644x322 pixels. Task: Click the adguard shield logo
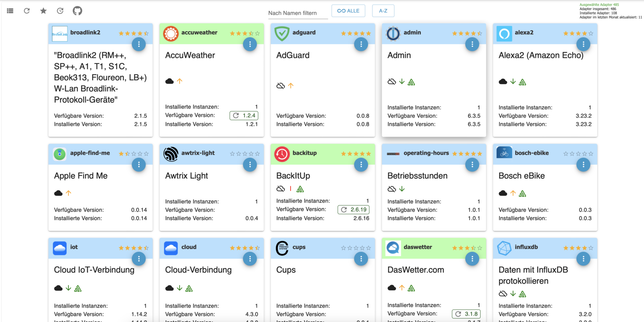pyautogui.click(x=282, y=34)
